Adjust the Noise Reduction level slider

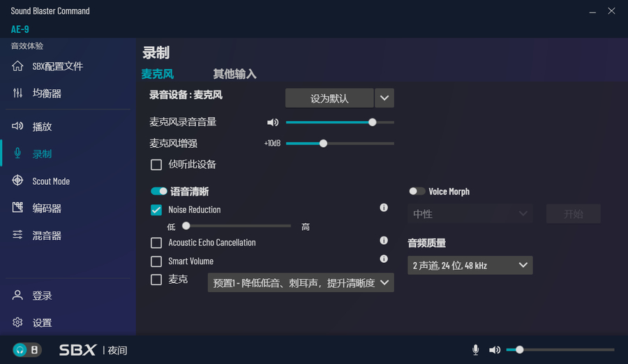click(237, 226)
